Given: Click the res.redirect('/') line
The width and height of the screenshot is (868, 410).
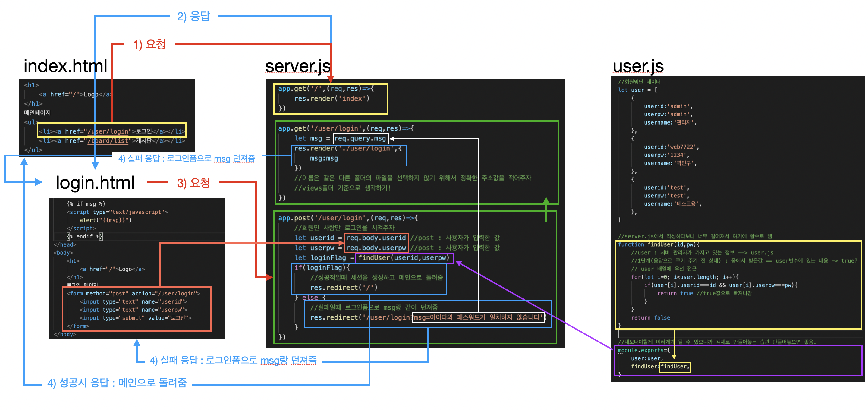Looking at the screenshot, I should point(343,288).
